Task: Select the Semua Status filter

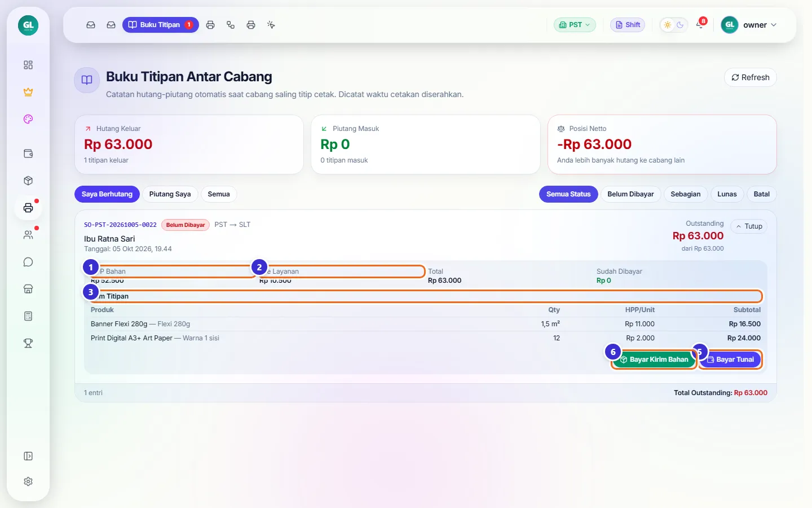Action: click(568, 194)
